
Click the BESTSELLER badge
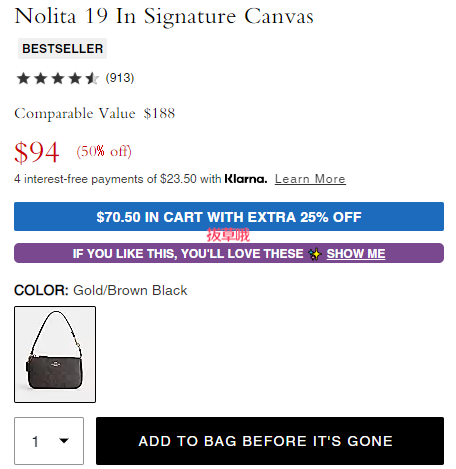(x=62, y=49)
